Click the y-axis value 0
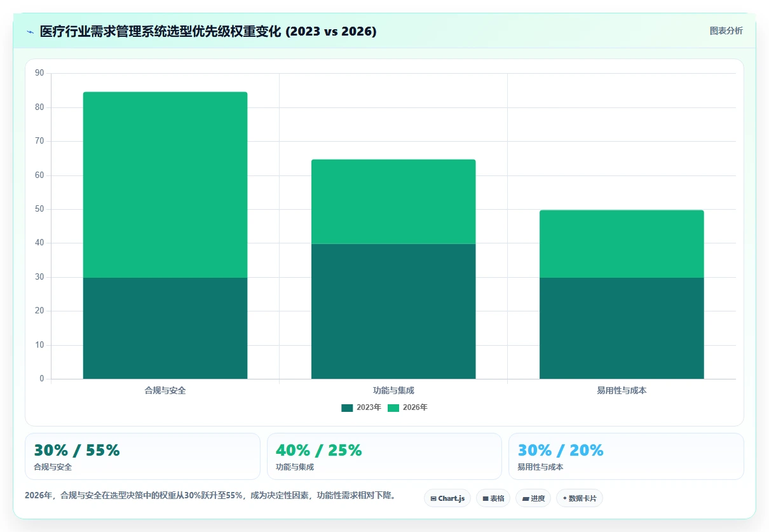769x532 pixels. (42, 379)
